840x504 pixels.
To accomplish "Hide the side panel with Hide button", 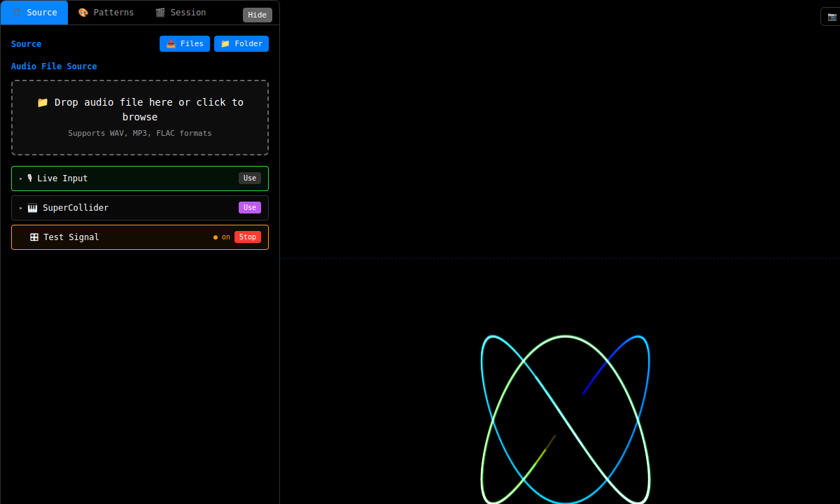I will [257, 15].
